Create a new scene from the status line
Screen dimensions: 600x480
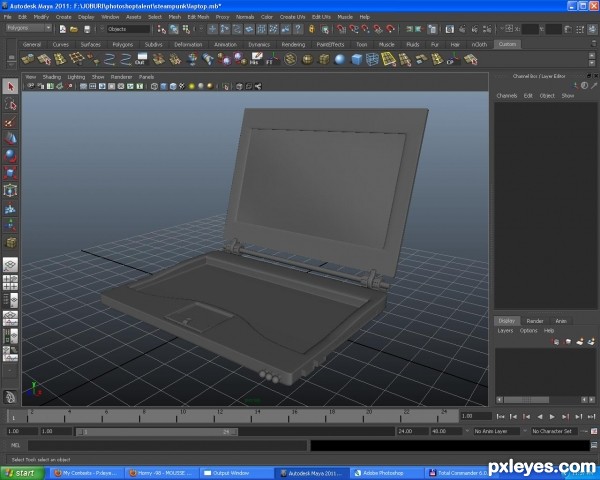coord(62,29)
